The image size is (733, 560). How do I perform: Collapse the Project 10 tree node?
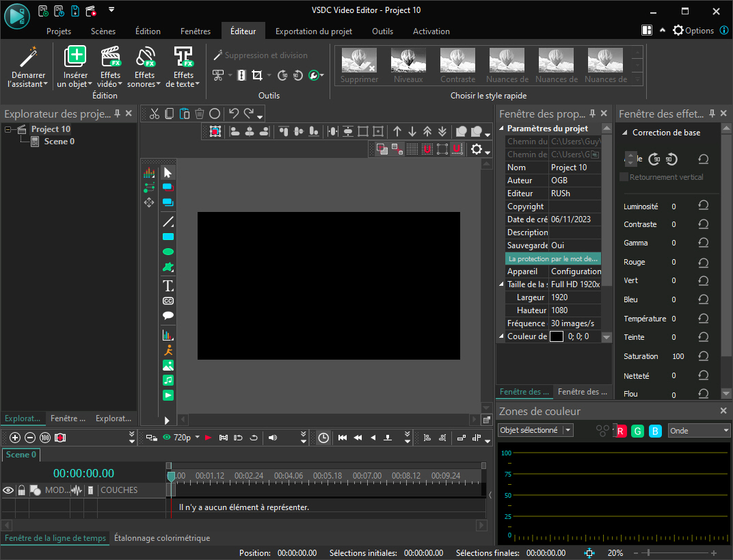pos(8,129)
